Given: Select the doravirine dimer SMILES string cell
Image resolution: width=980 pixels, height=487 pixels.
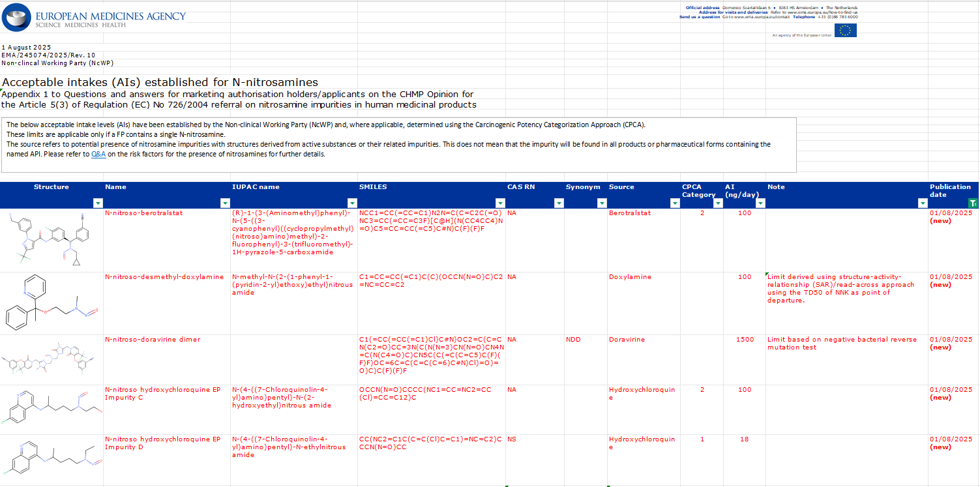Looking at the screenshot, I should (x=432, y=360).
